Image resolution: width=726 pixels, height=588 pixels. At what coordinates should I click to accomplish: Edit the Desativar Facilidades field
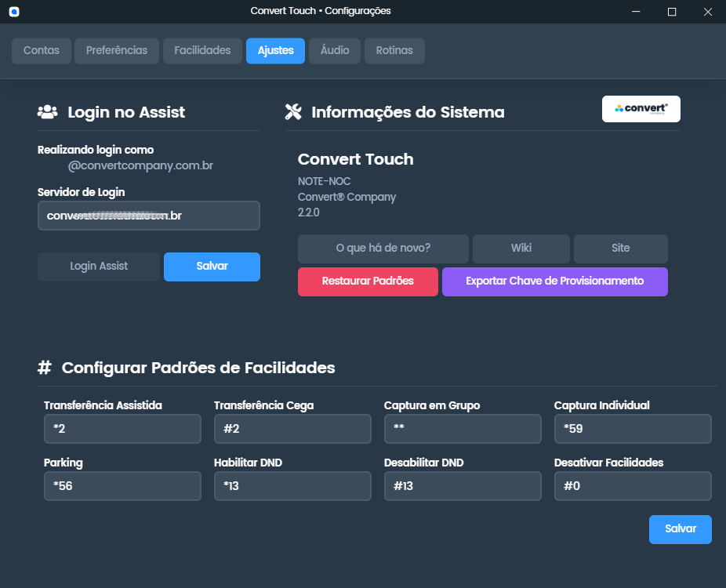(633, 486)
